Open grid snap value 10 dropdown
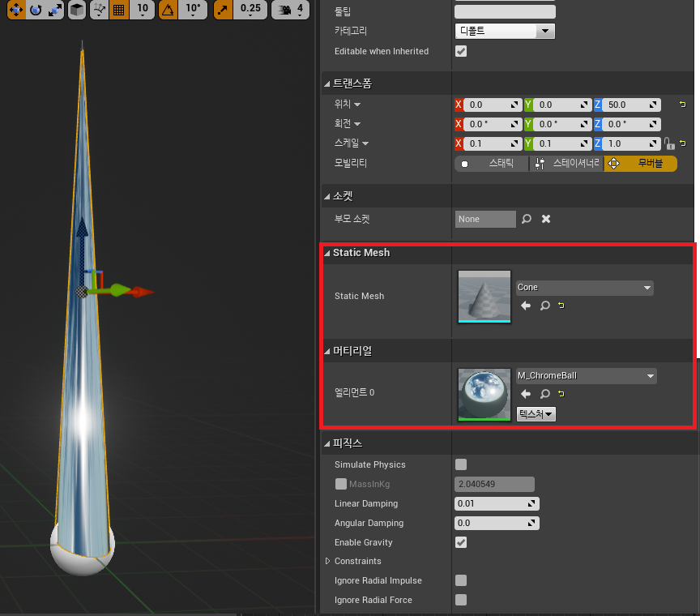 click(143, 10)
